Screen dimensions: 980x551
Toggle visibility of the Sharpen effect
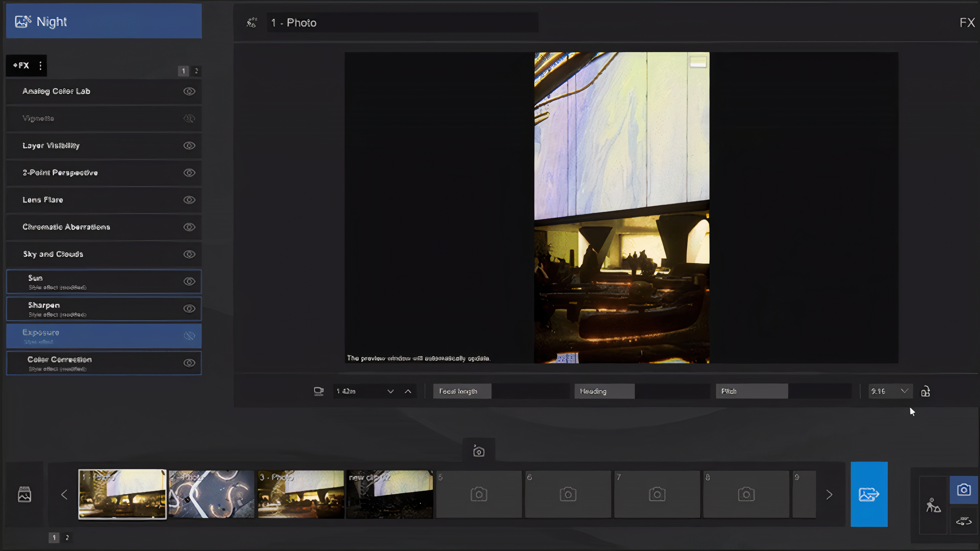click(x=189, y=309)
